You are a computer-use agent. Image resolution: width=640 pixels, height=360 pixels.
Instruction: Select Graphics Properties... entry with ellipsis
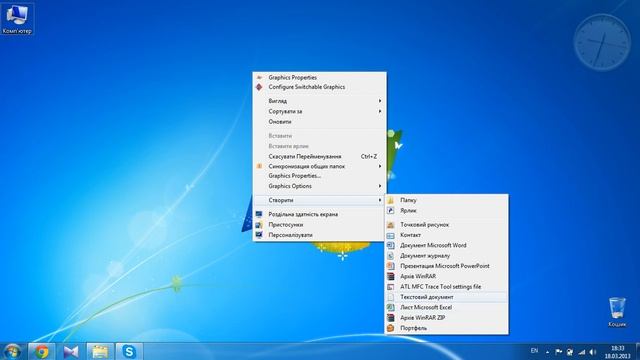(319, 176)
